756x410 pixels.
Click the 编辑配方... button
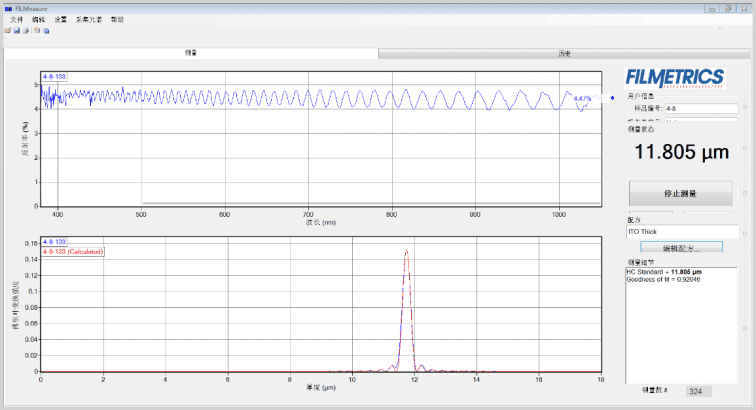tap(682, 247)
